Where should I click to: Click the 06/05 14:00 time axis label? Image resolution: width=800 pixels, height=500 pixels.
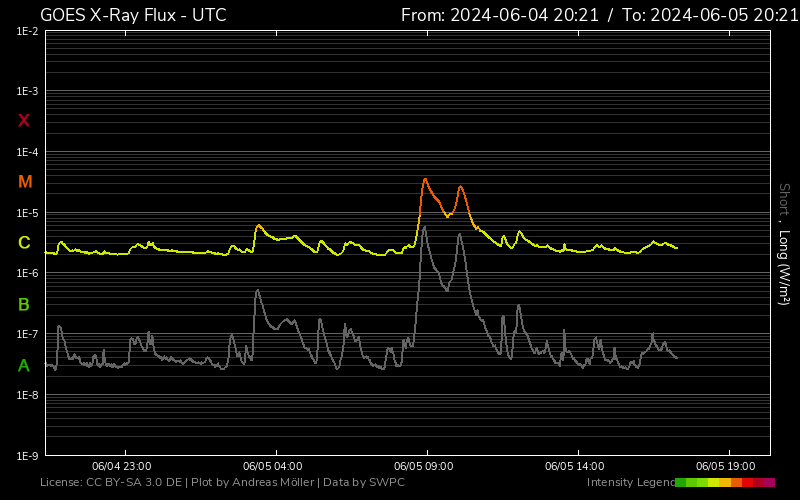click(x=575, y=466)
